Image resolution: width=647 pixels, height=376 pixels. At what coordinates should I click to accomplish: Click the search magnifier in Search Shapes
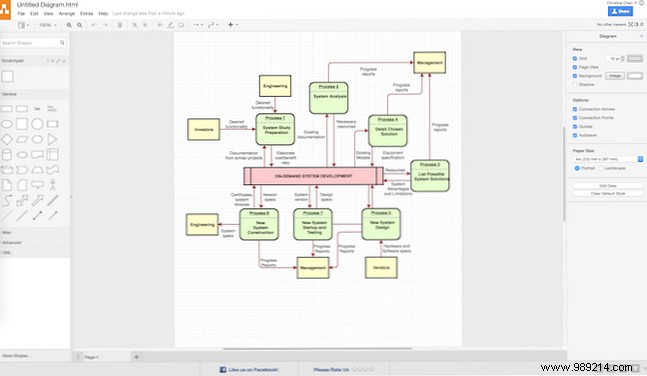(x=62, y=43)
